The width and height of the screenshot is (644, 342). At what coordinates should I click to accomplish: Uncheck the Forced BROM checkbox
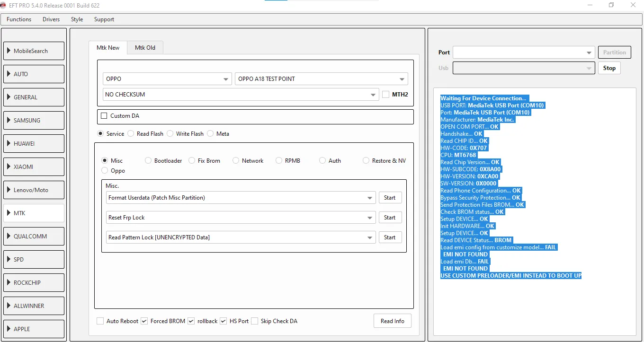[144, 321]
